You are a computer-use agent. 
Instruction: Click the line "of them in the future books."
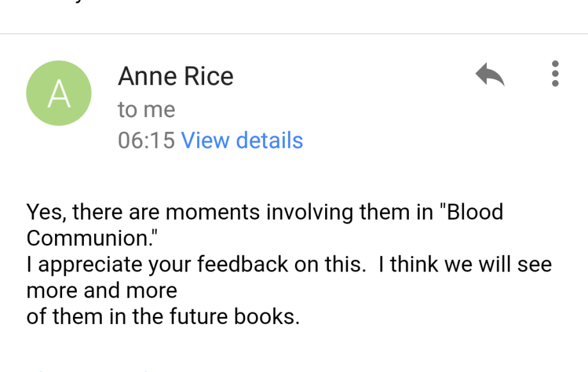[163, 317]
